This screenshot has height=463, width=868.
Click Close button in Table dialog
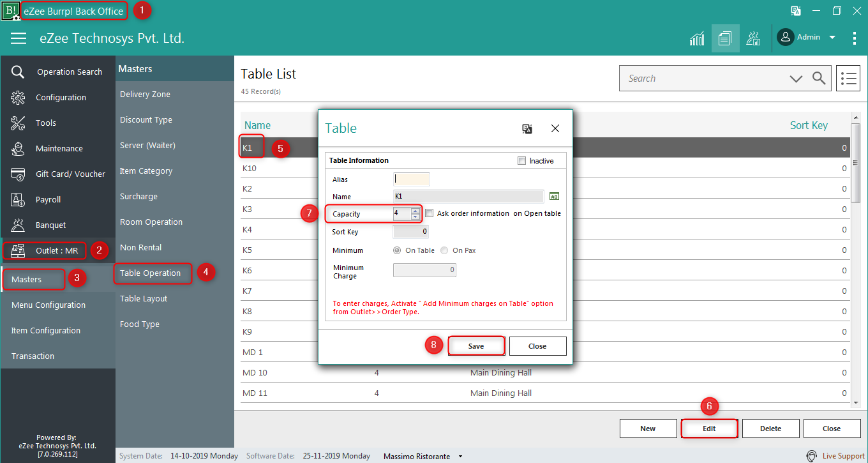coord(537,346)
